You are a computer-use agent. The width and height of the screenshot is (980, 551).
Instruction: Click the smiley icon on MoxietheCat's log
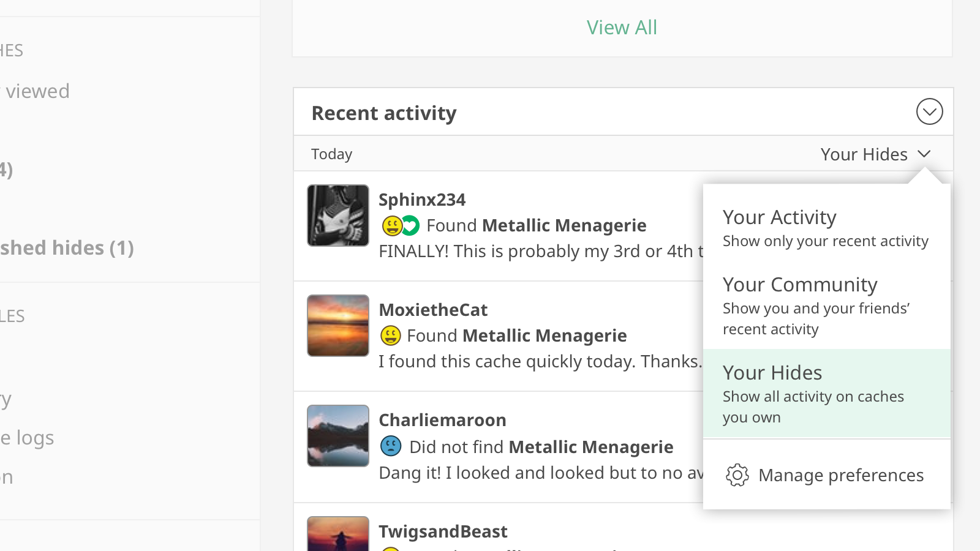coord(391,335)
